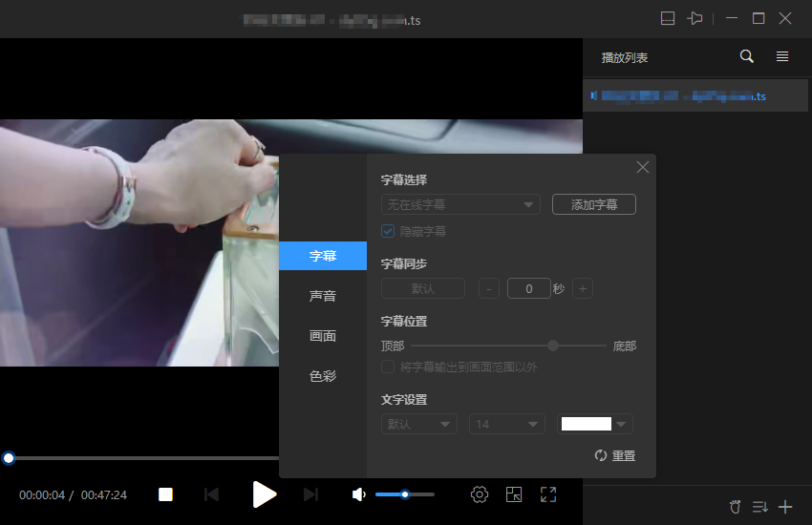
Task: Click the video progress bar handle
Action: point(9,458)
